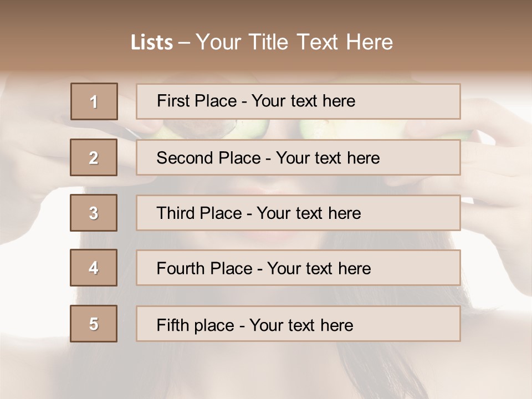This screenshot has width=532, height=399.
Task: Select the Your Title Text Here heading
Action: (x=294, y=42)
